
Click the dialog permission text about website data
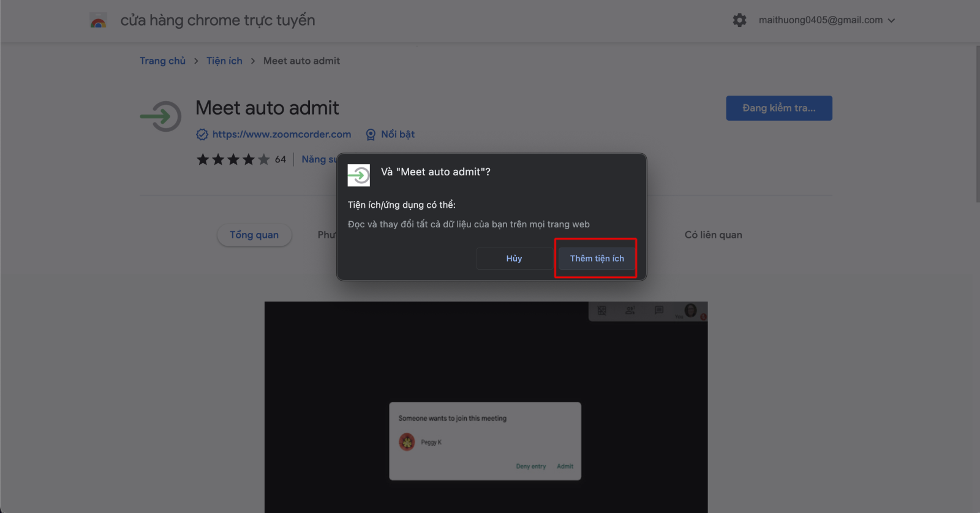pyautogui.click(x=469, y=224)
